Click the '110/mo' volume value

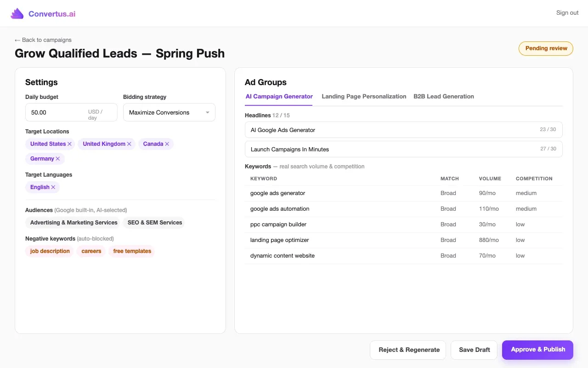click(489, 209)
